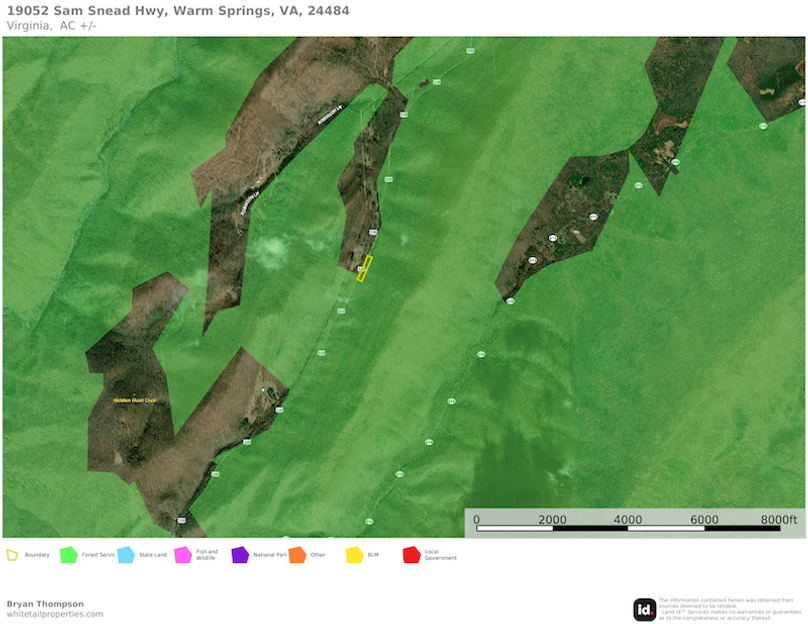The image size is (808, 624).
Task: Click the yellow property boundary on map
Action: [366, 268]
